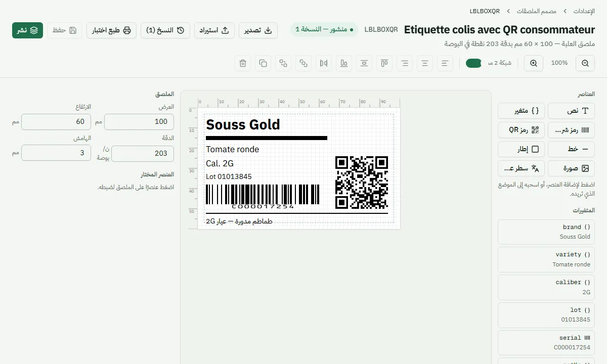Open the versions (النسخ 1) history
607x364 pixels.
(165, 30)
